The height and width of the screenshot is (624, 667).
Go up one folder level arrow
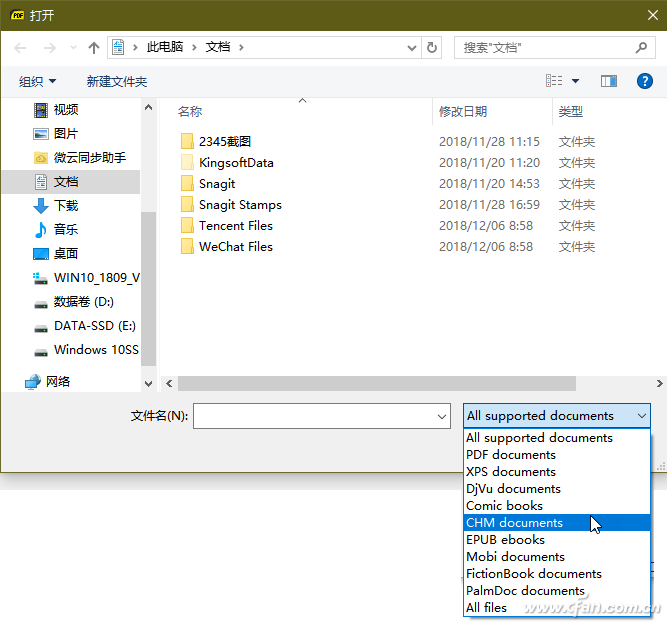[x=94, y=48]
